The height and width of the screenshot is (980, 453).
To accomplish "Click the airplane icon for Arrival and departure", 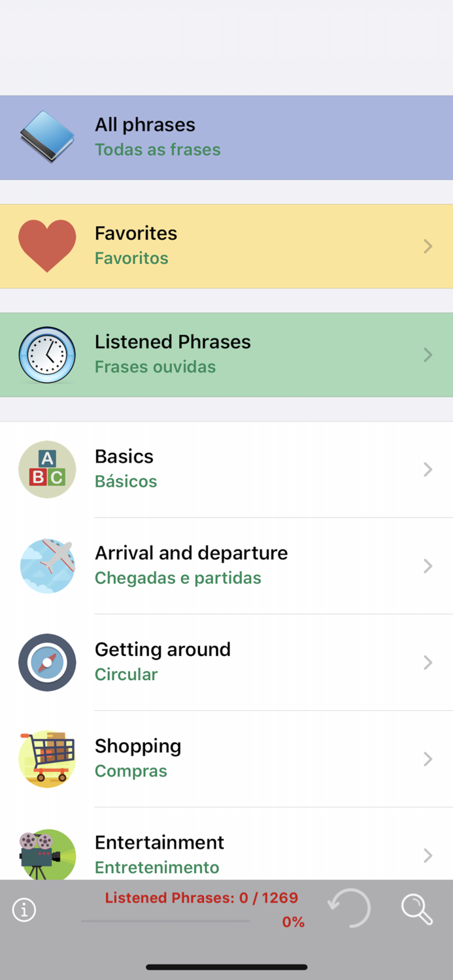I will coord(47,566).
